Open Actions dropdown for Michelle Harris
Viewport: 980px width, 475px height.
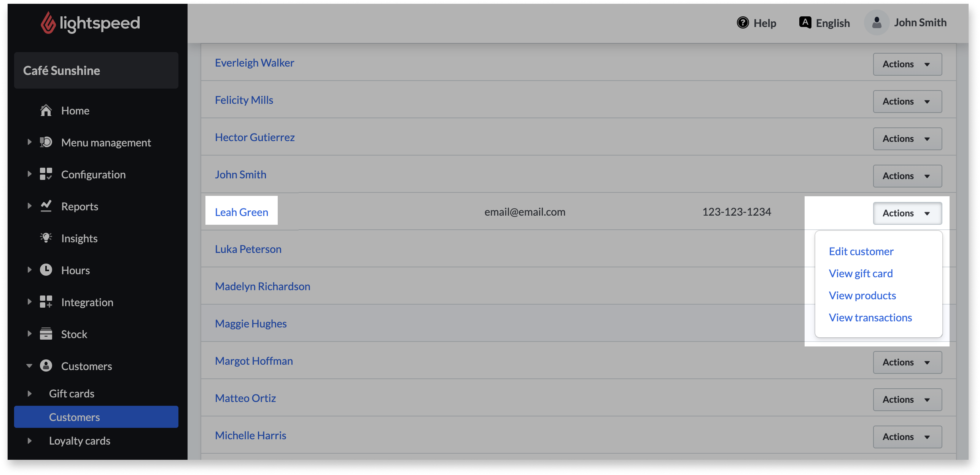pos(905,435)
